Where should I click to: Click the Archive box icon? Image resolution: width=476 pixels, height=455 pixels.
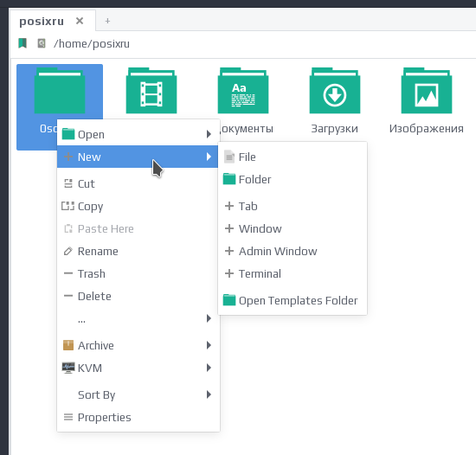pos(68,345)
